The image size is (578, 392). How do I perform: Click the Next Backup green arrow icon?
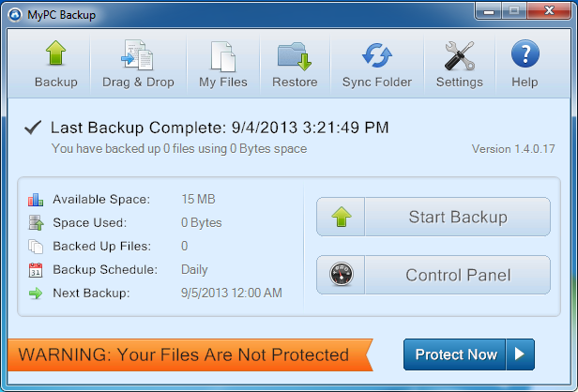tap(36, 294)
